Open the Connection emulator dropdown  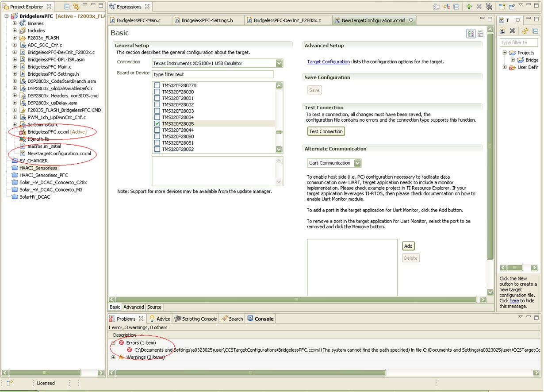(279, 63)
